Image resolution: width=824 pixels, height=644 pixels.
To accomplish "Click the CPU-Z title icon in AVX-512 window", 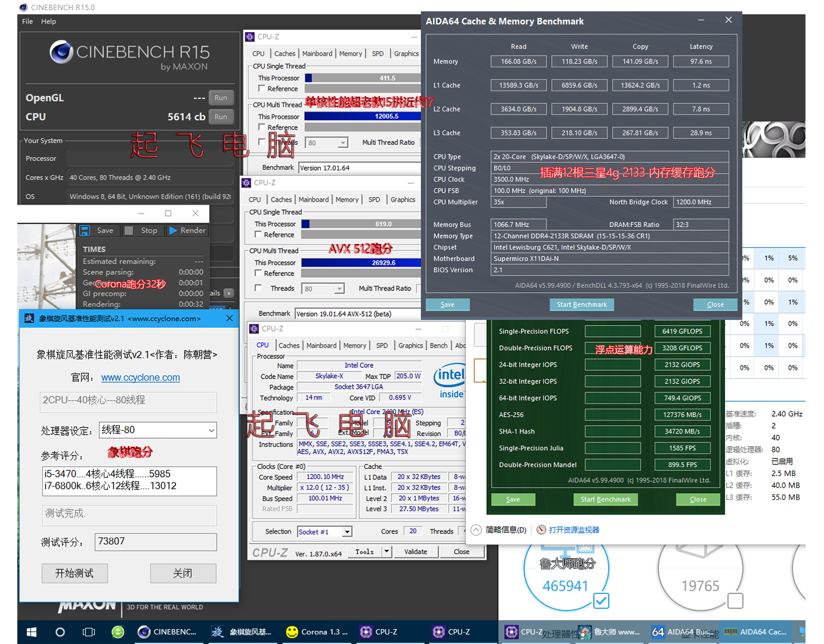I will pos(246,183).
